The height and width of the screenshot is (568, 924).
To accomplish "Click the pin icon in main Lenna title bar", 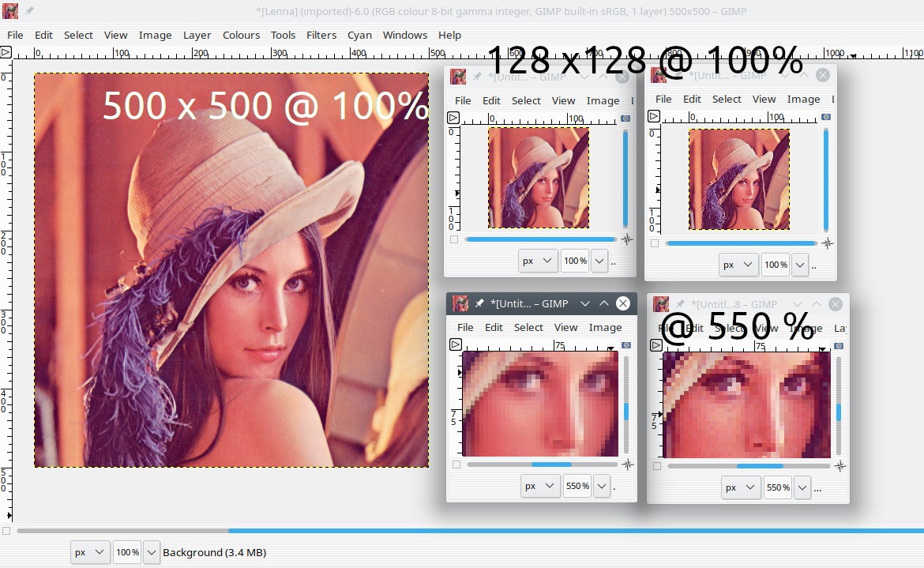I will (x=29, y=10).
